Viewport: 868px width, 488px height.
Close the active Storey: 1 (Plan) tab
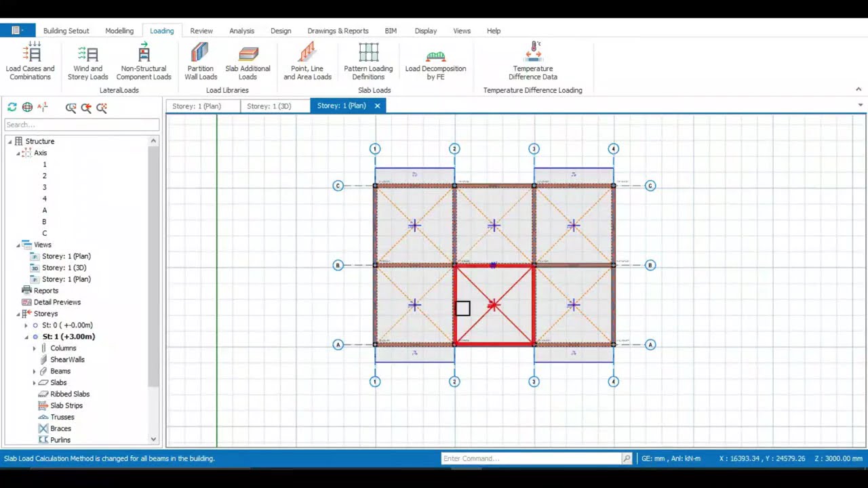(377, 106)
